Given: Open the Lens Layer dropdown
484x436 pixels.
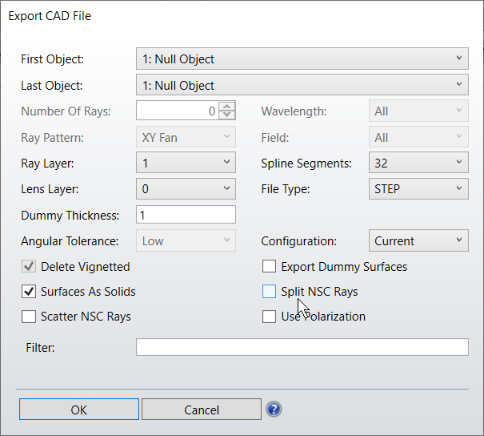Looking at the screenshot, I should pos(186,189).
